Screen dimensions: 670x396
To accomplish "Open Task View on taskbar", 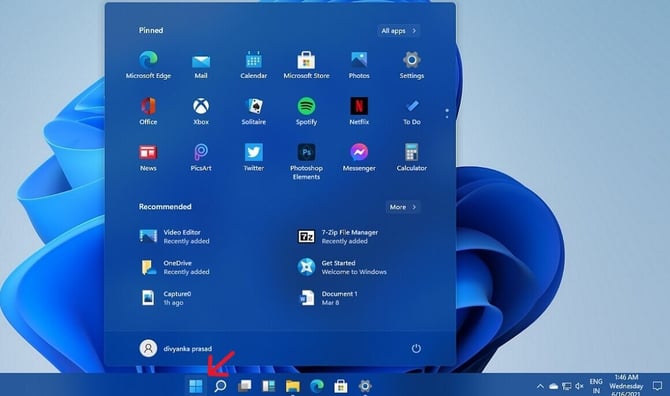I will click(244, 386).
